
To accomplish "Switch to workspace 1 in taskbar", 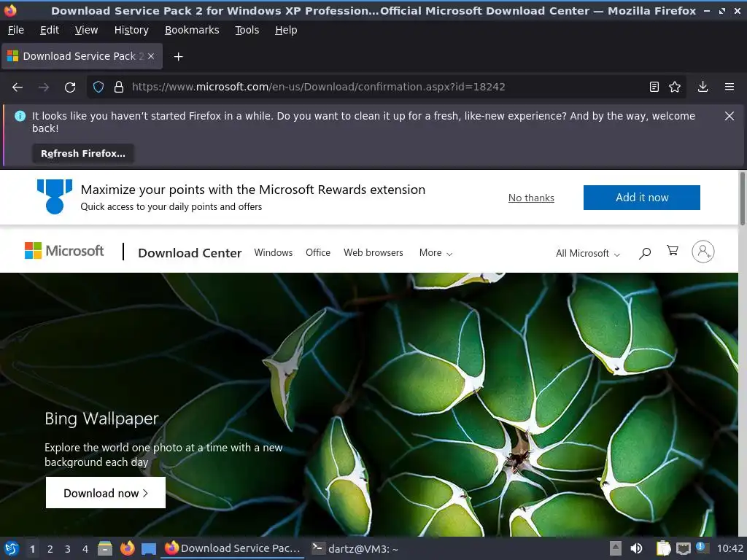I will click(x=32, y=549).
